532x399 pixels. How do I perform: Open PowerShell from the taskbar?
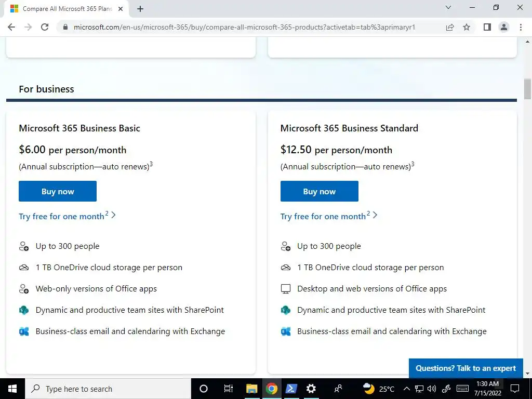coord(291,389)
